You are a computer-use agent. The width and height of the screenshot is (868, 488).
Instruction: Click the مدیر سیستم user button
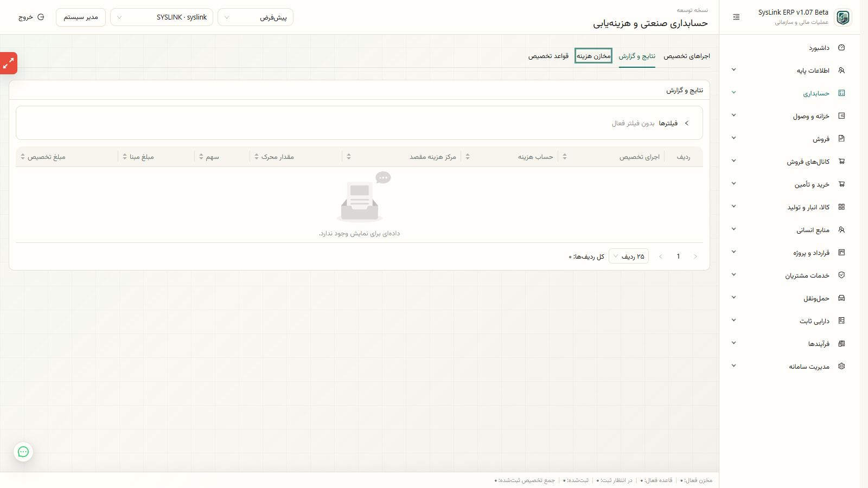tap(81, 17)
